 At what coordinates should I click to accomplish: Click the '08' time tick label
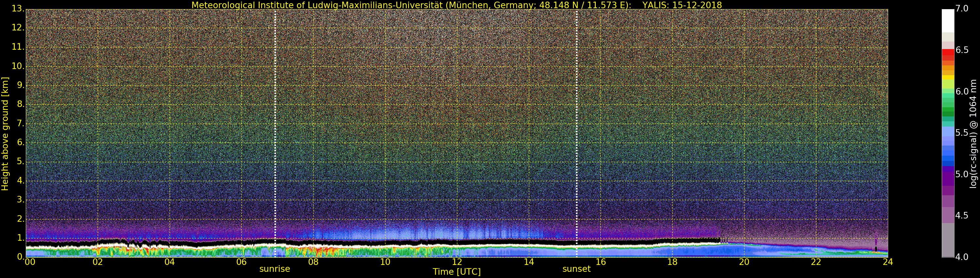click(313, 262)
